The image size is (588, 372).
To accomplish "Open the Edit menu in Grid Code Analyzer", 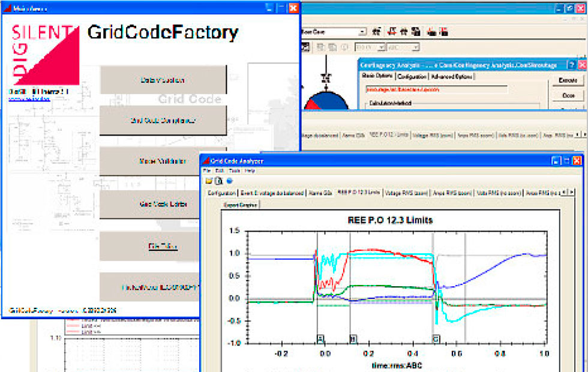I will click(220, 170).
